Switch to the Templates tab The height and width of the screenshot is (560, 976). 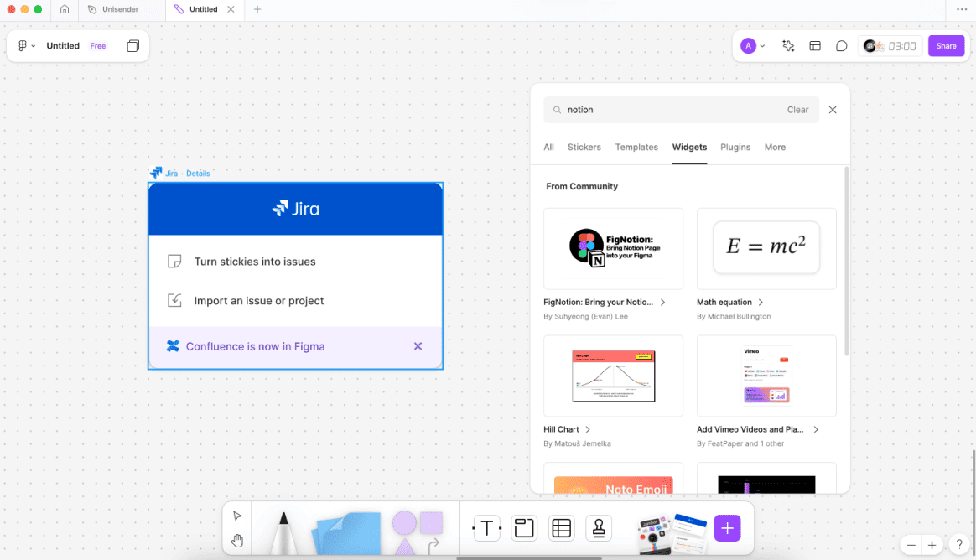coord(636,148)
